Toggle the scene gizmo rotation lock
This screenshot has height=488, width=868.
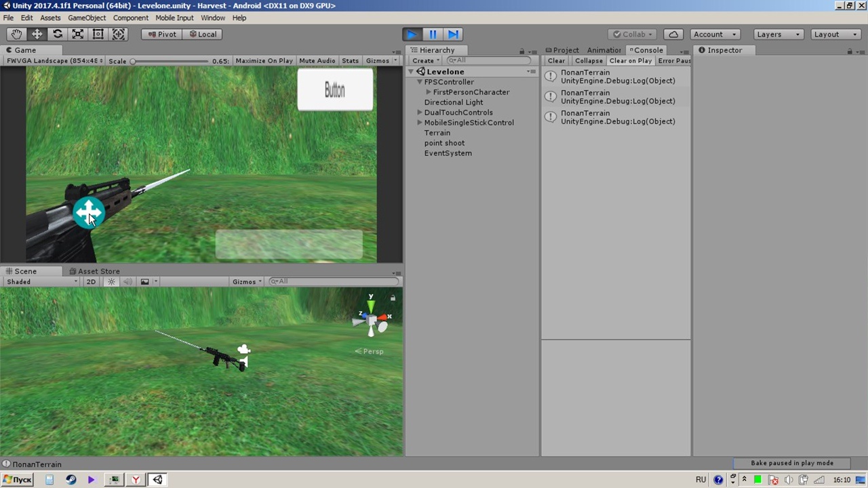coord(393,298)
